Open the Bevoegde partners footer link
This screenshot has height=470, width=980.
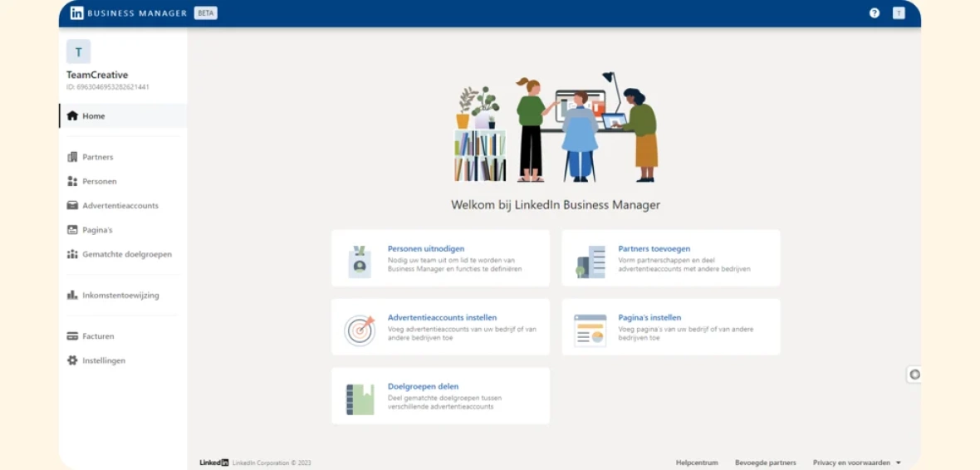[x=766, y=463]
